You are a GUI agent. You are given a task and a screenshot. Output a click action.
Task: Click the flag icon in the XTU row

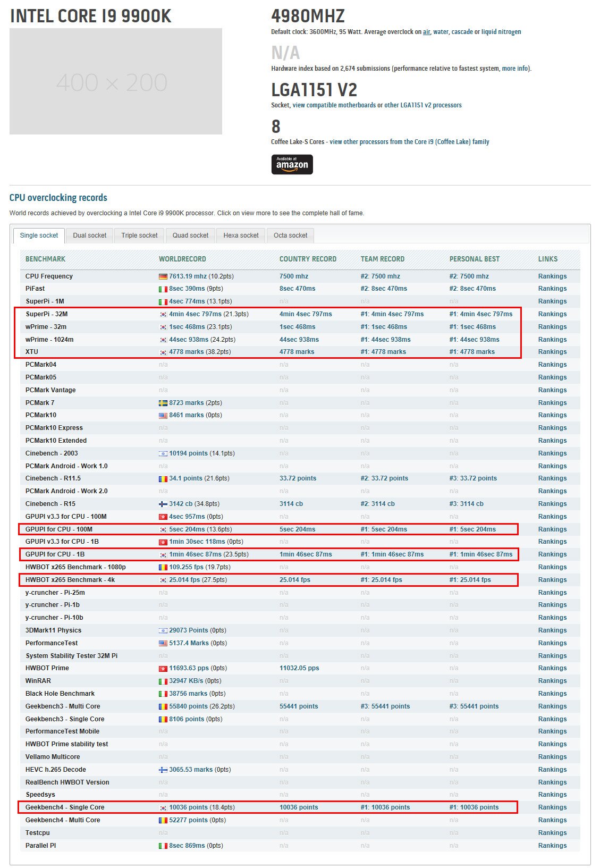(163, 352)
